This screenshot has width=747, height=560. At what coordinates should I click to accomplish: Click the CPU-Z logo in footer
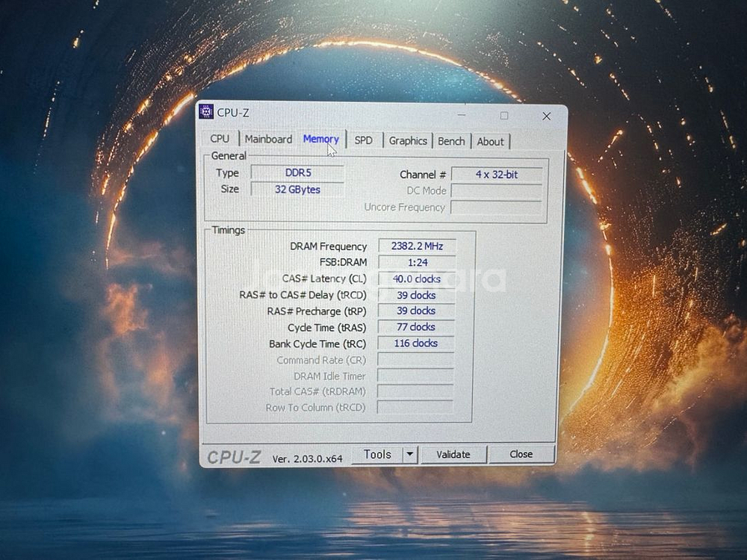tap(234, 457)
